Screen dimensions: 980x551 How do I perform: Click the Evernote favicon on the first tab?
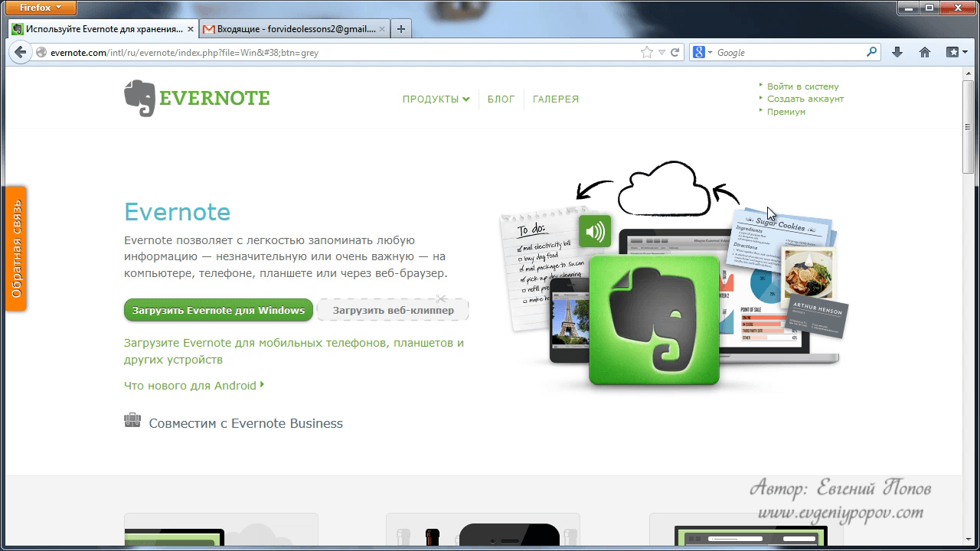[17, 29]
